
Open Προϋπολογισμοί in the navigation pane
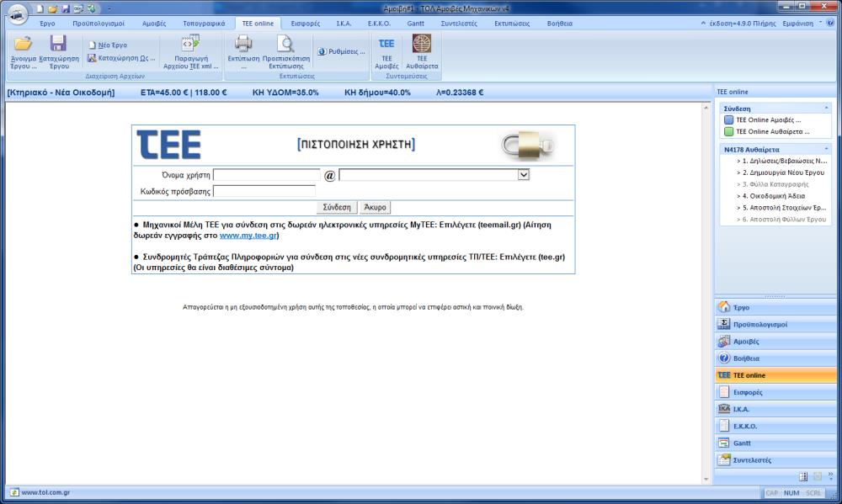pyautogui.click(x=775, y=324)
